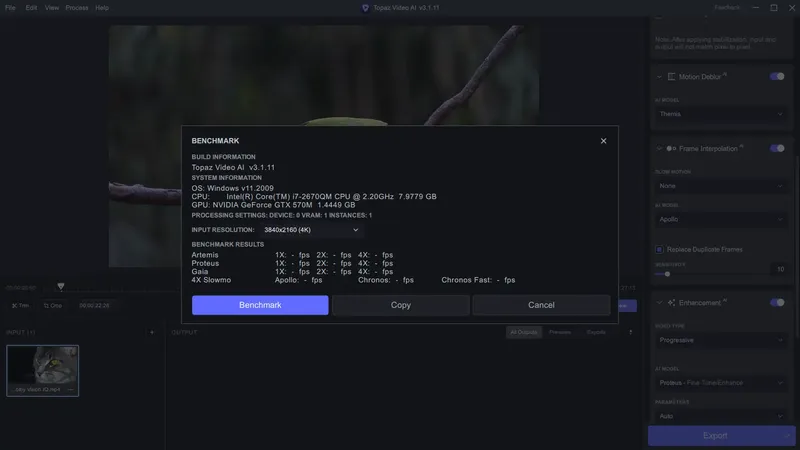
Task: Click the timeline playhead marker
Action: pyautogui.click(x=61, y=286)
